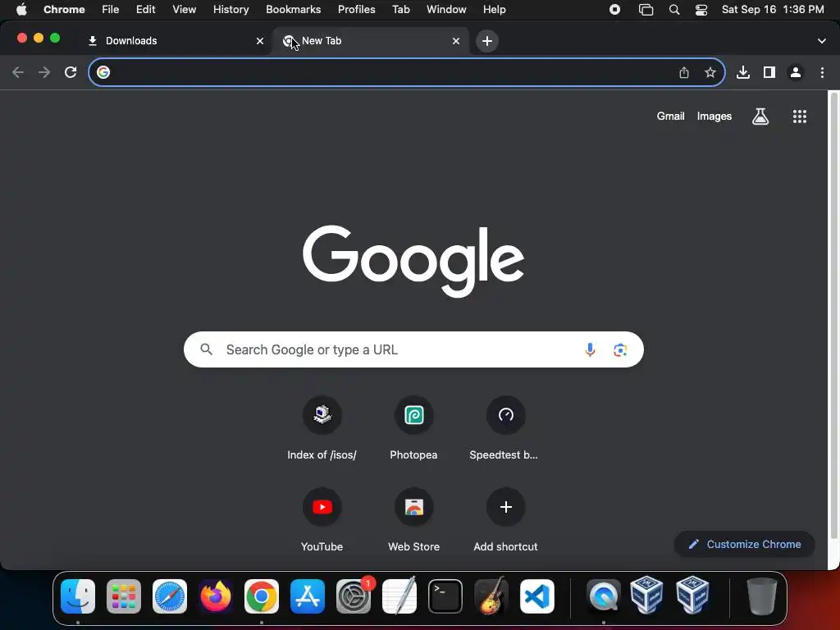Screen dimensions: 840x630
Task: Open App Store from the Dock
Action: (x=308, y=596)
